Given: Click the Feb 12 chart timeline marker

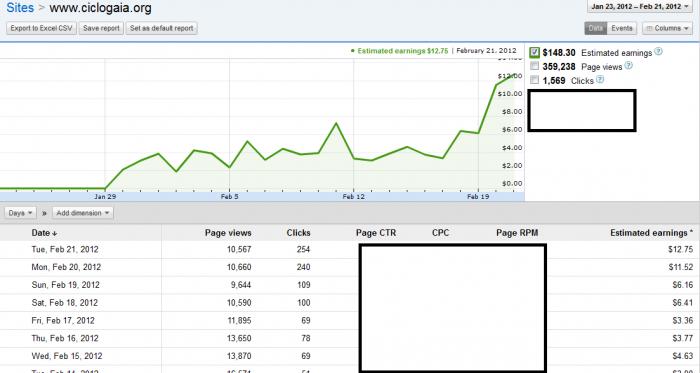Looking at the screenshot, I should pyautogui.click(x=354, y=197).
